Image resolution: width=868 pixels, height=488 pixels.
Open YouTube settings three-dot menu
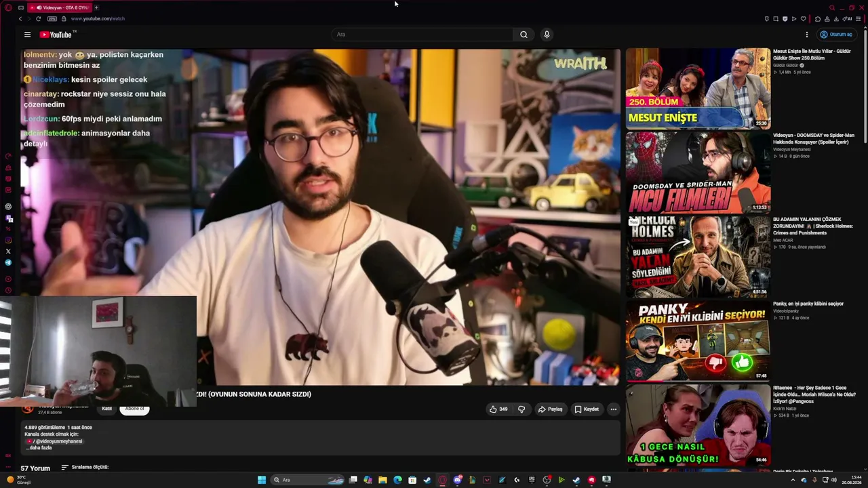[x=807, y=35]
